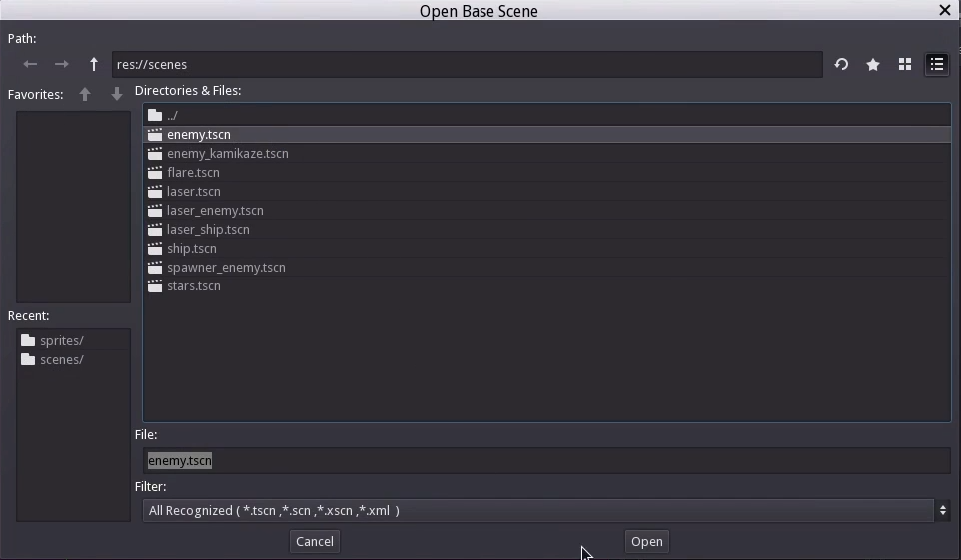
Task: Open the All Recognized filter dropdown
Action: [x=546, y=510]
